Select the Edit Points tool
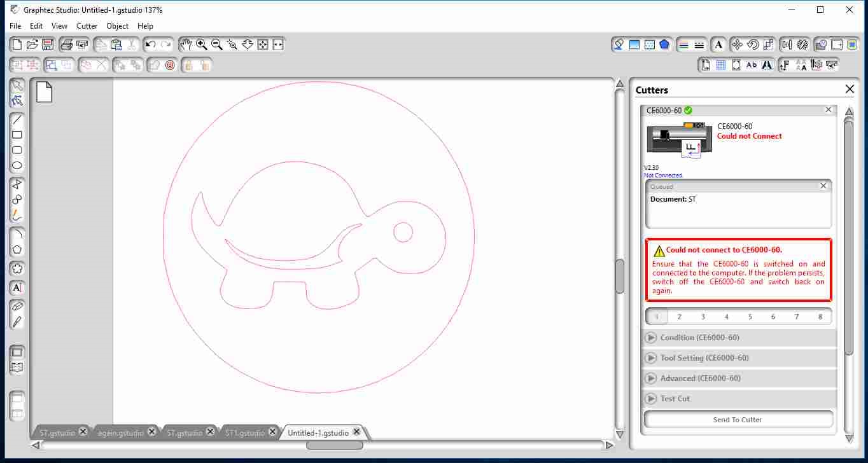The image size is (868, 463). [17, 100]
